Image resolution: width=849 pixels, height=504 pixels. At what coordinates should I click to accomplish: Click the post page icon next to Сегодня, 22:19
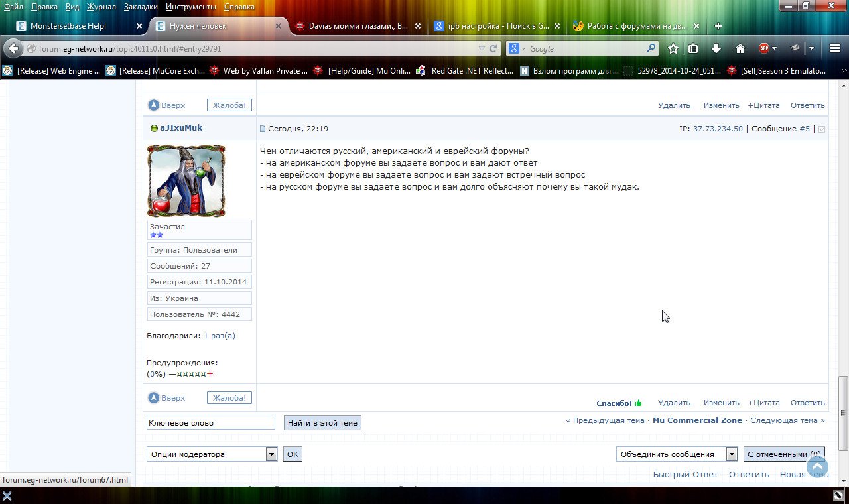click(263, 129)
